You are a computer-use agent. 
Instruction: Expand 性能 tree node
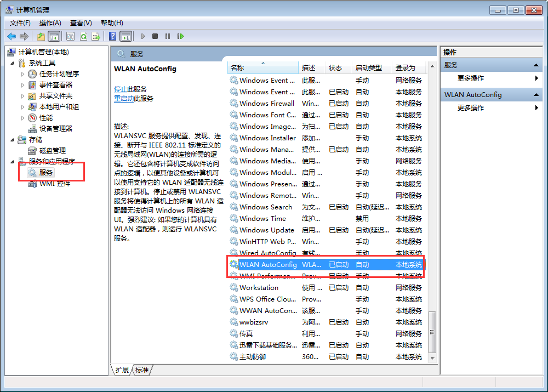coord(22,118)
